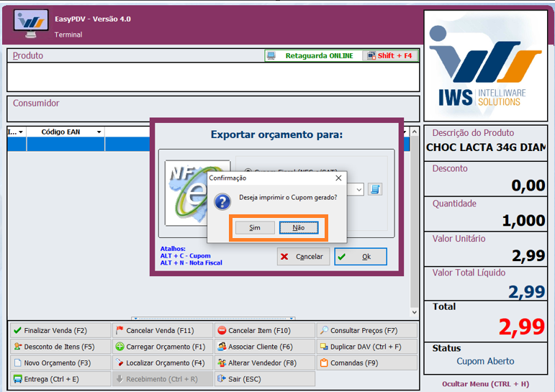Click the Retaguarda ONLINE monitor icon

click(271, 55)
